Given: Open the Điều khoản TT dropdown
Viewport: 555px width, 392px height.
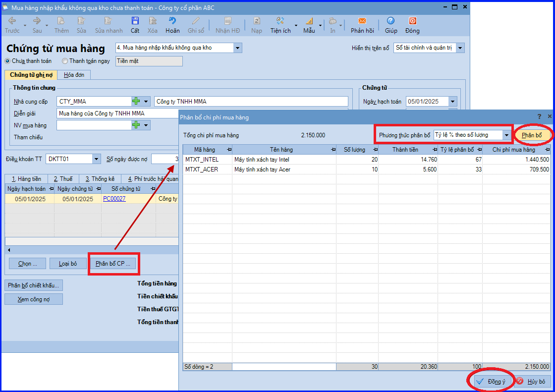Looking at the screenshot, I should (x=96, y=159).
